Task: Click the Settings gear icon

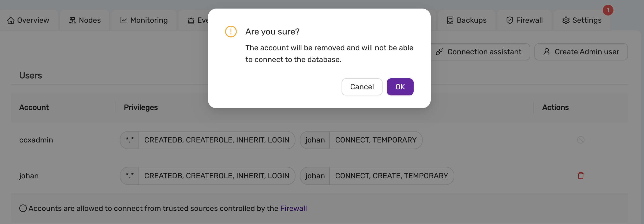Action: [566, 20]
